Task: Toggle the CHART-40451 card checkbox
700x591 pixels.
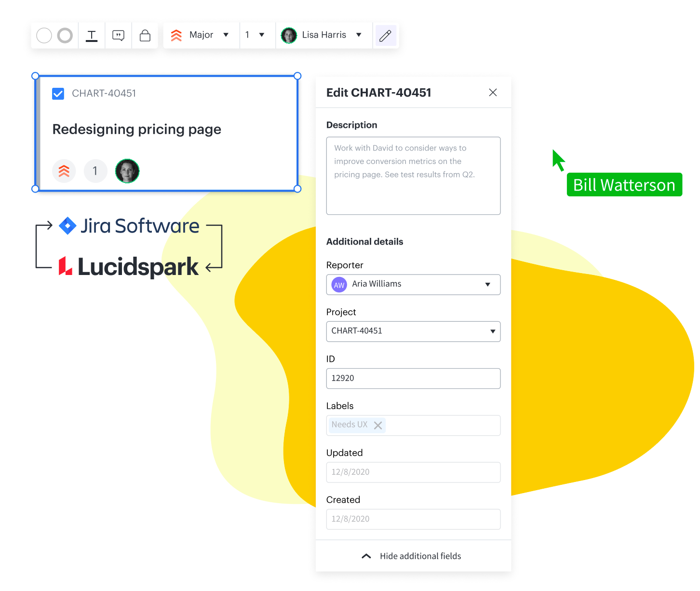Action: (58, 94)
